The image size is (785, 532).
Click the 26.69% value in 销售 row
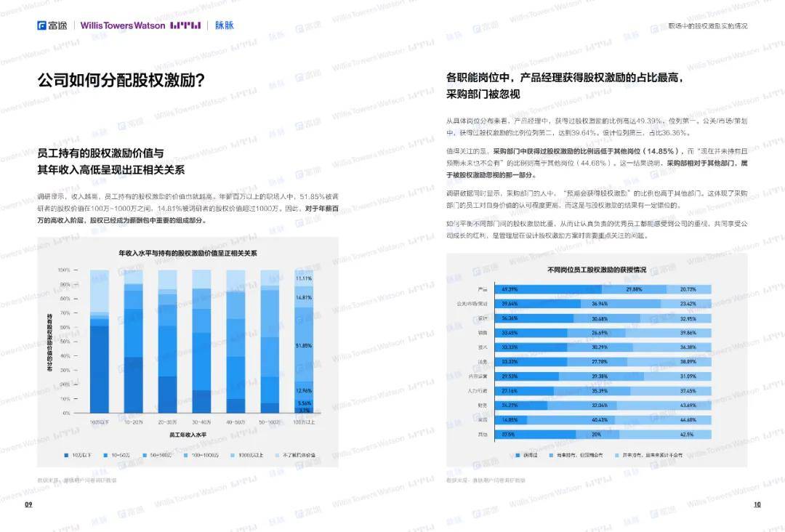pos(600,333)
